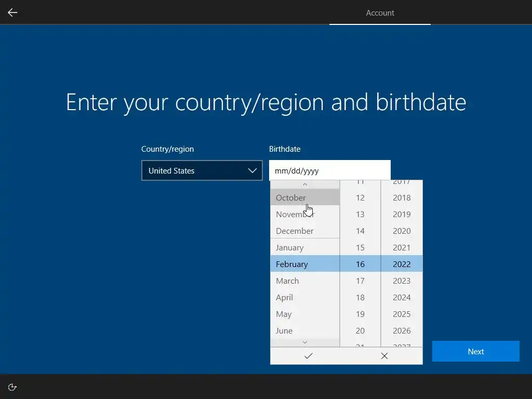532x399 pixels.
Task: Select October in the month list
Action: point(304,197)
